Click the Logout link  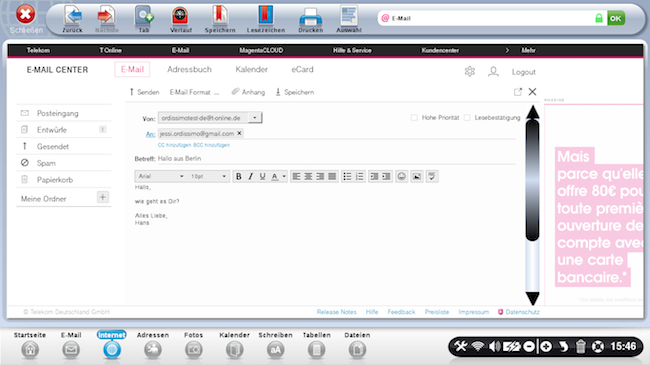(x=524, y=72)
